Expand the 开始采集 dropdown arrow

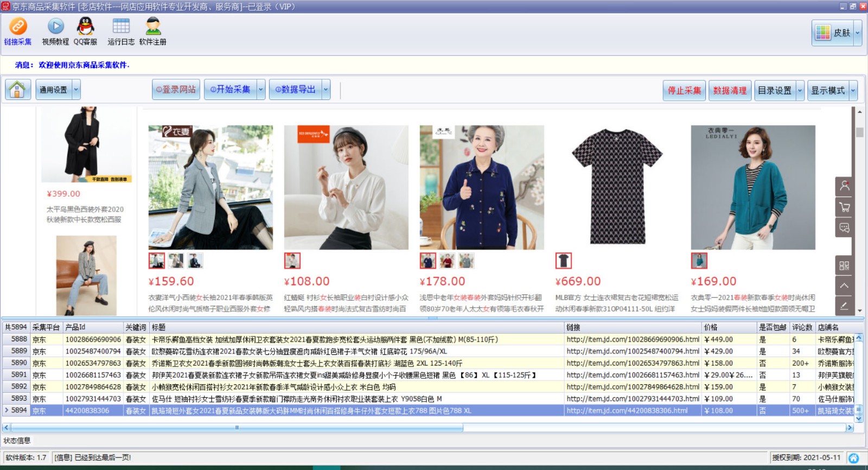tap(261, 90)
